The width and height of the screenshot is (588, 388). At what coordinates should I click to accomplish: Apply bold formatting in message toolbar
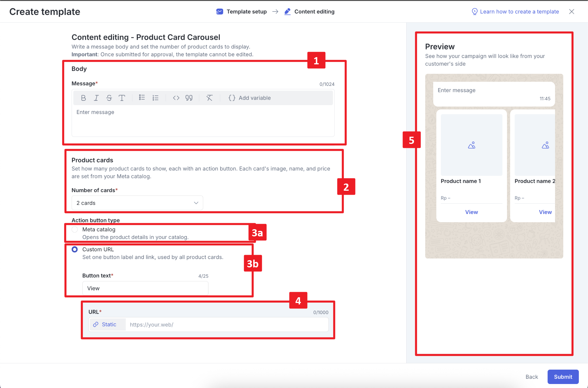(84, 98)
